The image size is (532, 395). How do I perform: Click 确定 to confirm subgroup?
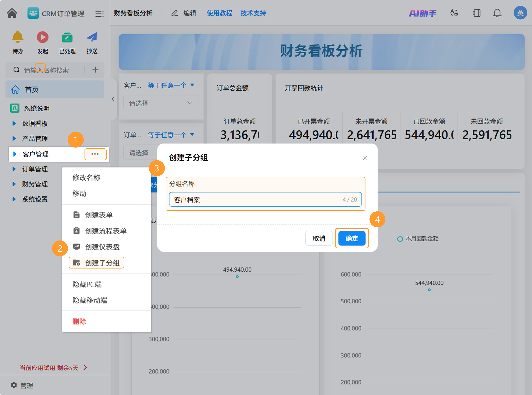pos(352,238)
